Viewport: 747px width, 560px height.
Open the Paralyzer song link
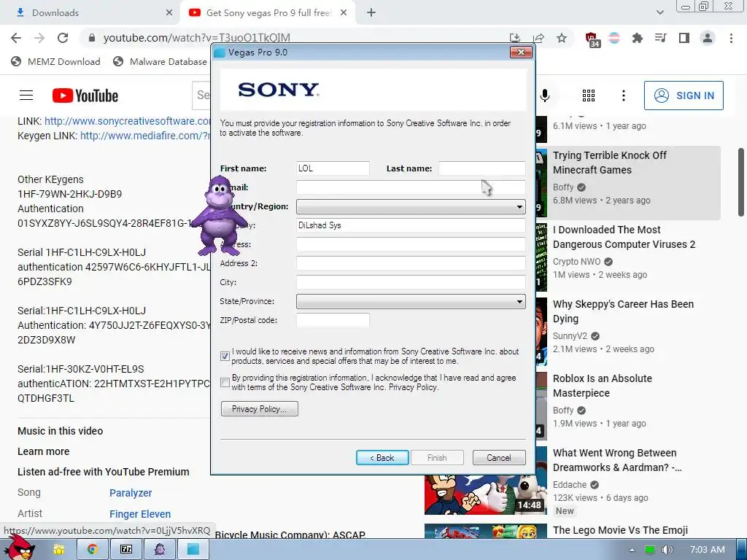(131, 493)
